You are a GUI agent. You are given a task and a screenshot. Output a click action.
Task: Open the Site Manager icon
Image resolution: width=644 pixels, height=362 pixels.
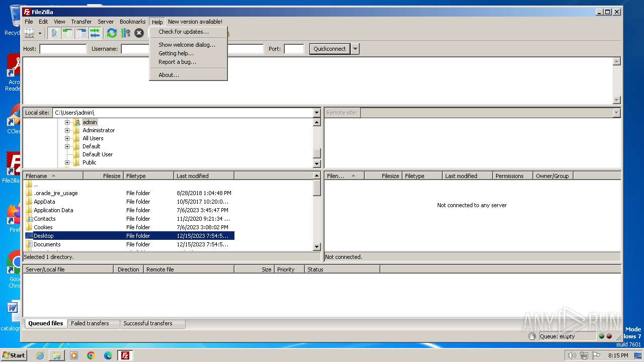tap(30, 33)
